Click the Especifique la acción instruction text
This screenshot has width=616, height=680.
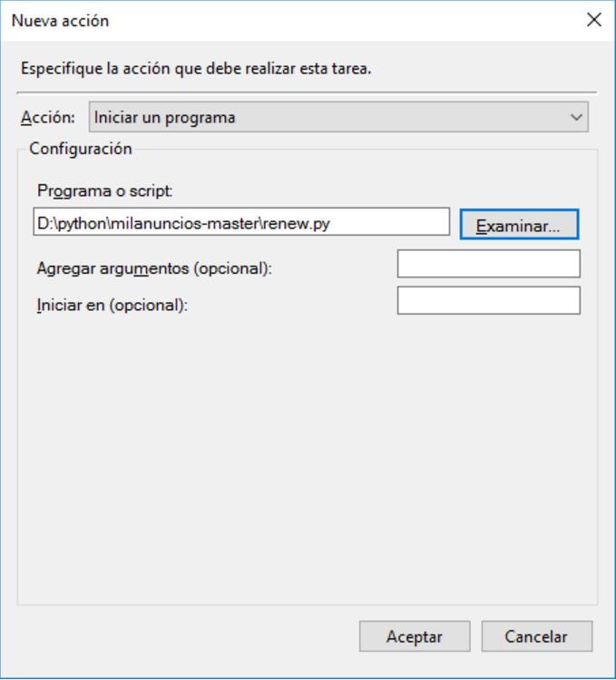click(196, 69)
